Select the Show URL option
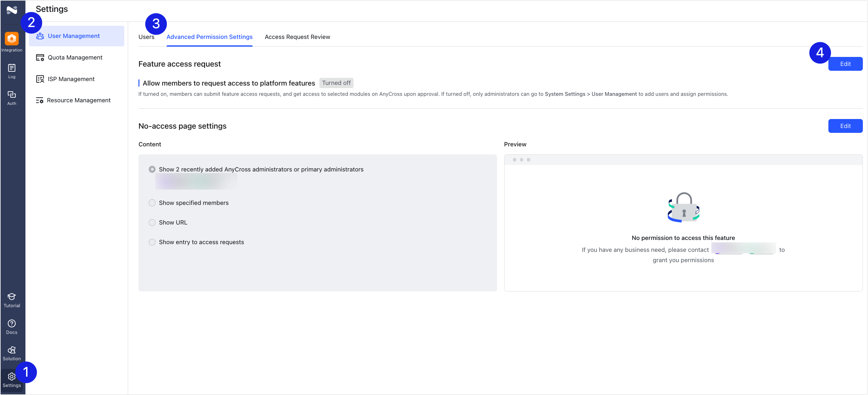Viewport: 868px width, 395px height. coord(152,222)
